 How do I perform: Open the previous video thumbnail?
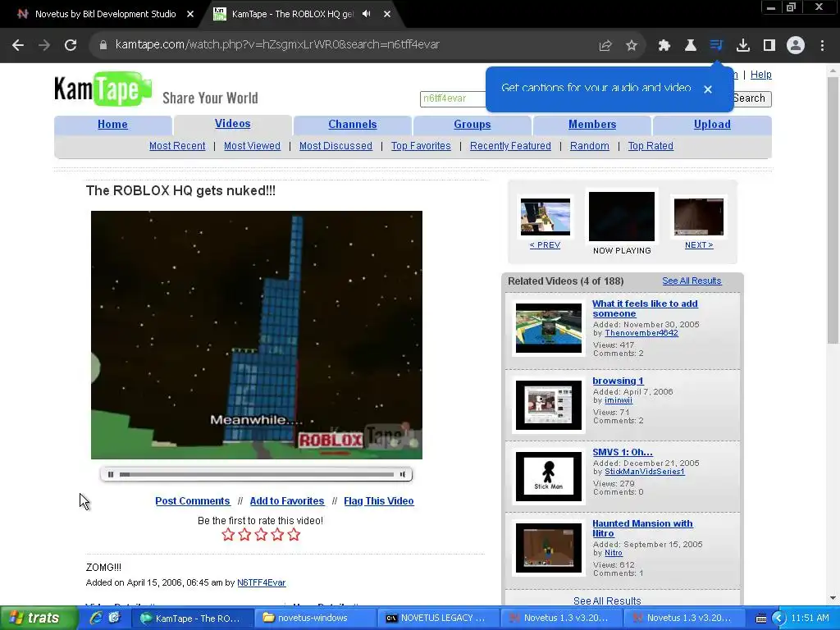[x=546, y=217]
